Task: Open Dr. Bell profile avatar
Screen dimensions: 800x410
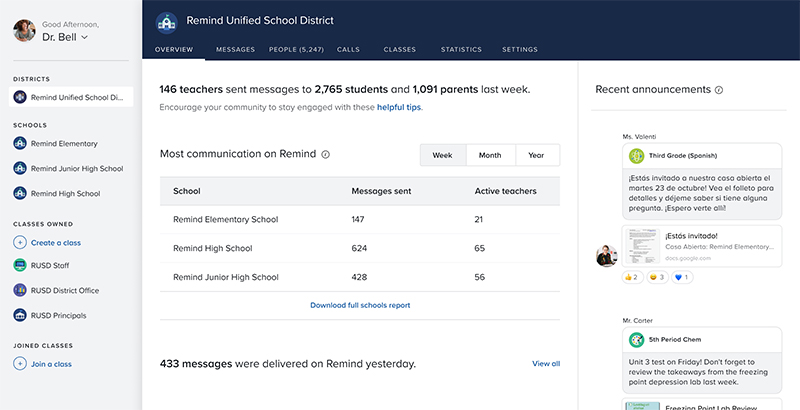Action: point(24,31)
